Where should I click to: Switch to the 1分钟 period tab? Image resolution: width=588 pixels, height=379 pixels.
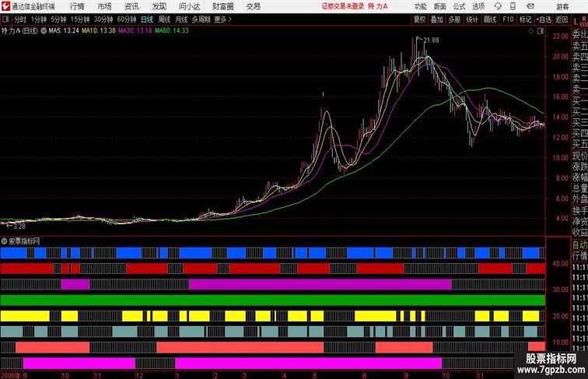[x=39, y=19]
